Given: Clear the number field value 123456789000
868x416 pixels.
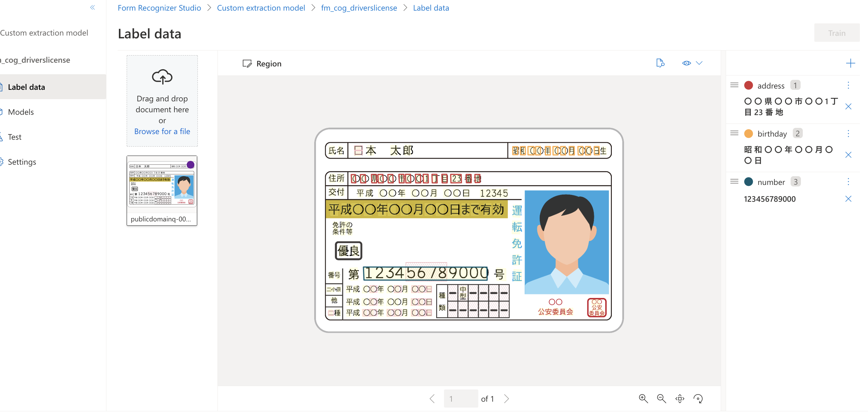Looking at the screenshot, I should click(x=848, y=199).
